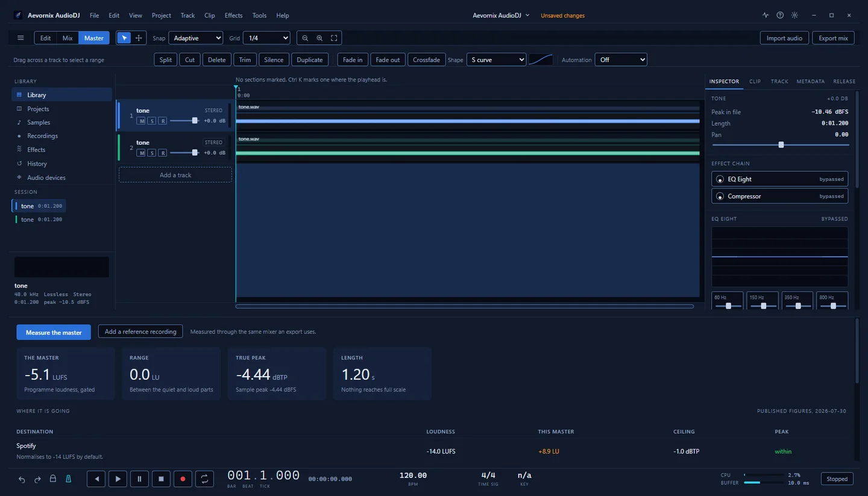Click the Crossfade button
The height and width of the screenshot is (496, 868).
426,60
